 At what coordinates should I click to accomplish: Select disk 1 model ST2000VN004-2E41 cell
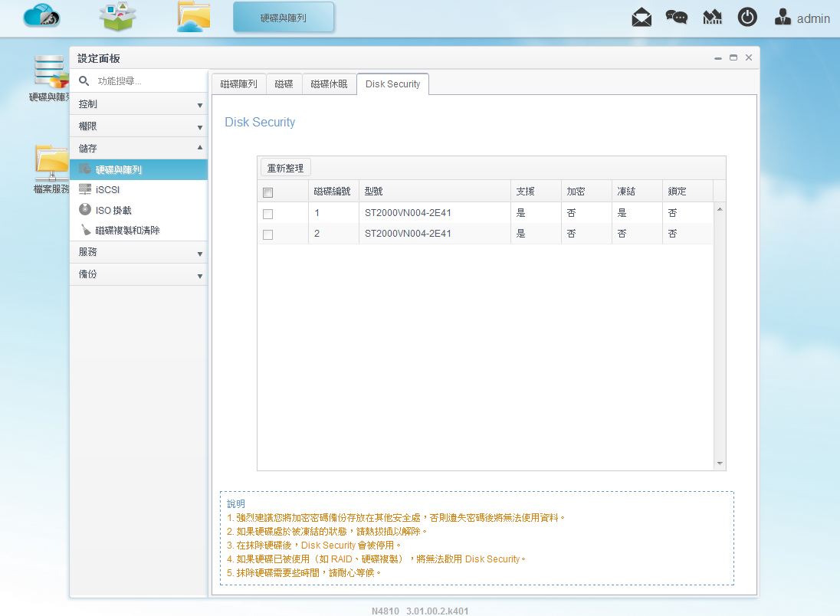pos(435,213)
